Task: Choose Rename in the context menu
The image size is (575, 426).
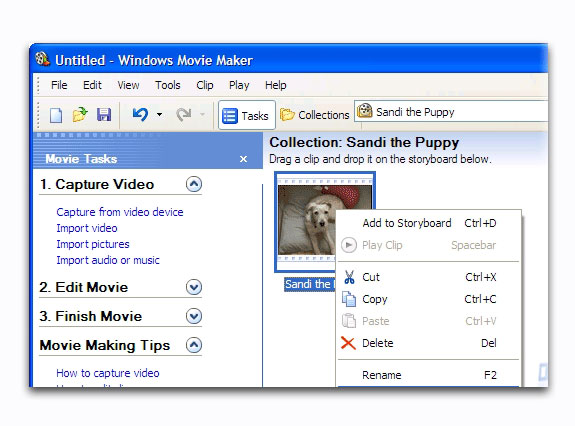Action: (x=428, y=375)
